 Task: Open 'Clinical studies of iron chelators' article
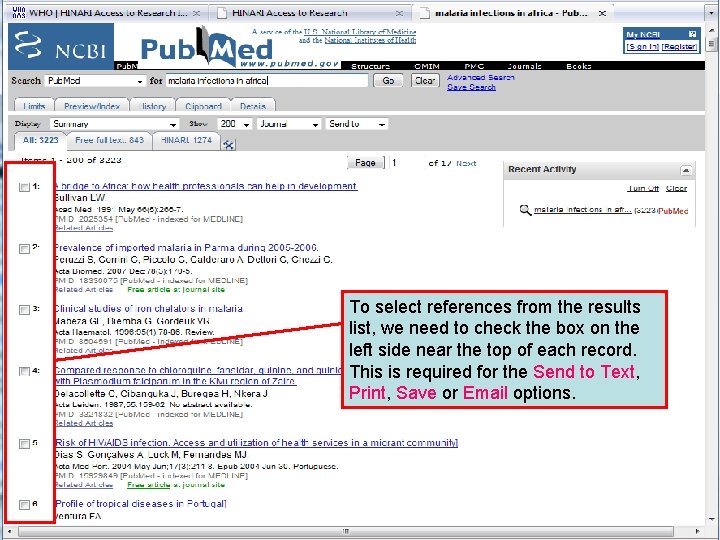coord(148,309)
